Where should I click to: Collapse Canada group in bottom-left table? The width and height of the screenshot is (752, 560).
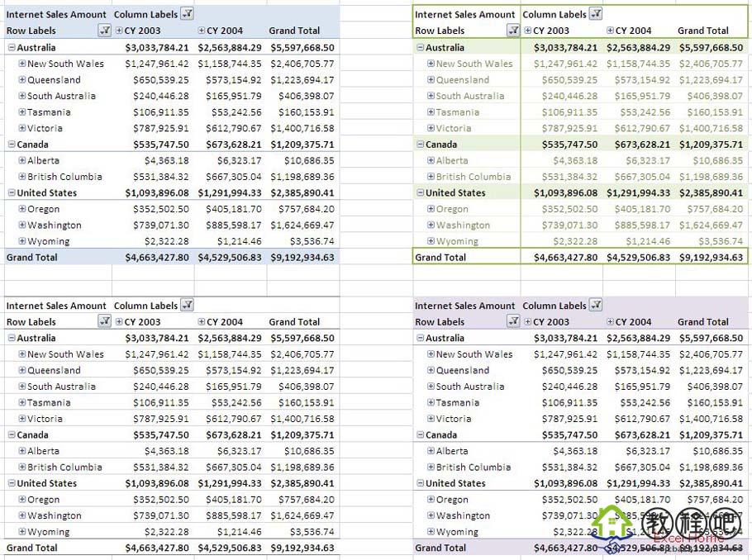[x=12, y=434]
